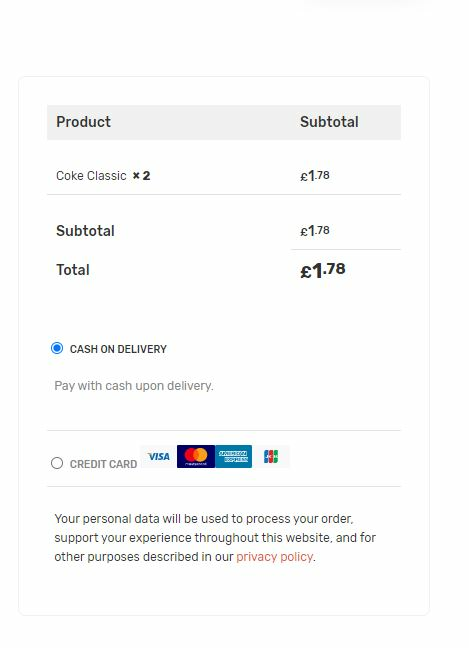Click the Subtotal row amount £1.78
This screenshot has width=469, height=648.
click(x=315, y=230)
